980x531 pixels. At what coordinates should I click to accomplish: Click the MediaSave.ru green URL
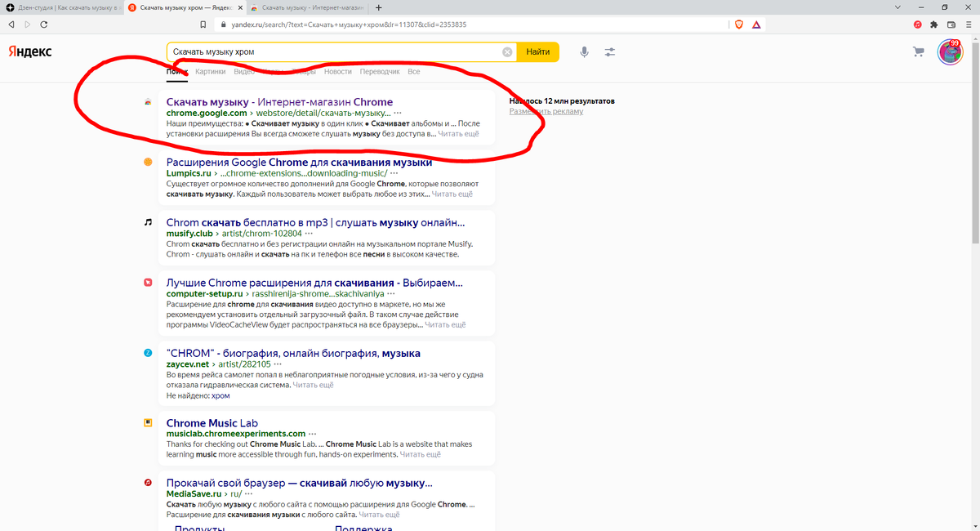194,494
